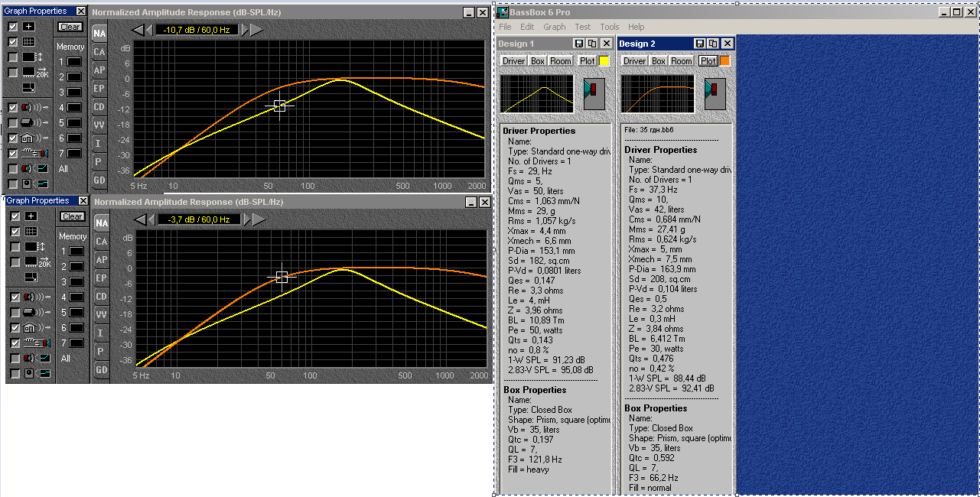The height and width of the screenshot is (497, 980).
Task: Open Design 1's yellow plot color swatch
Action: 604,60
